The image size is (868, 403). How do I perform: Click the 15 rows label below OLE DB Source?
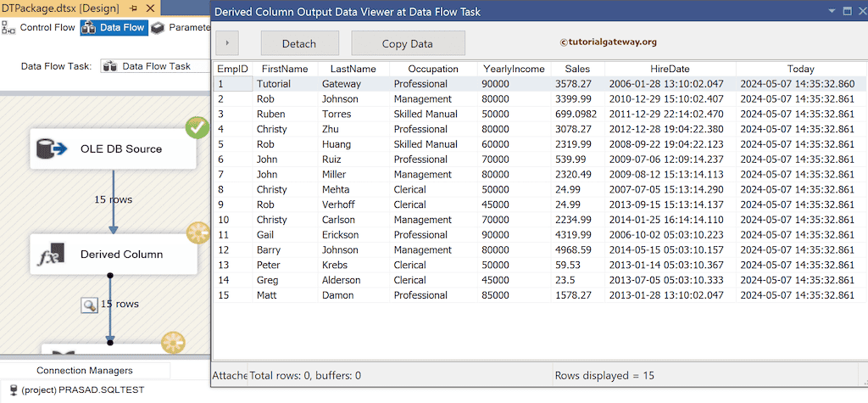tap(114, 199)
